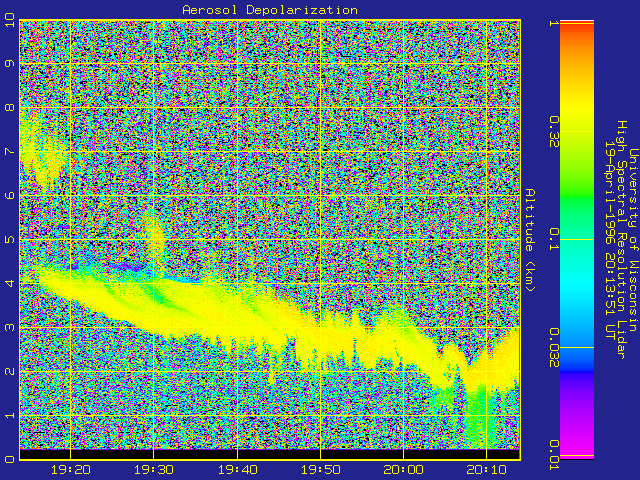Click the altitude label 8
Image resolution: width=640 pixels, height=480 pixels.
point(9,107)
